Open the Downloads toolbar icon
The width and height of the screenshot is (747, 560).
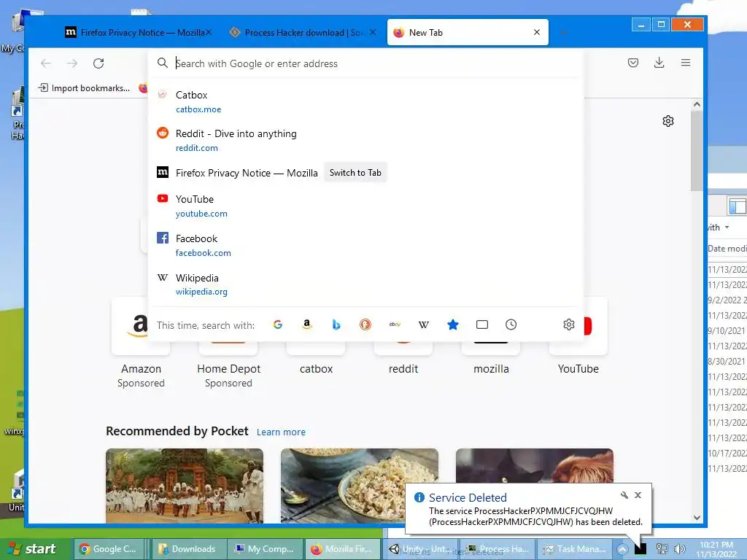point(659,63)
